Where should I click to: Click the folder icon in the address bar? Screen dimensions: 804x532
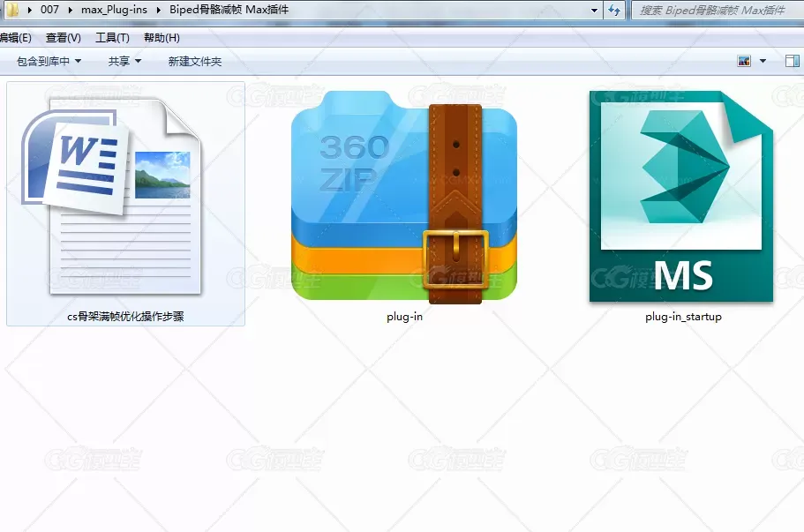(11, 9)
